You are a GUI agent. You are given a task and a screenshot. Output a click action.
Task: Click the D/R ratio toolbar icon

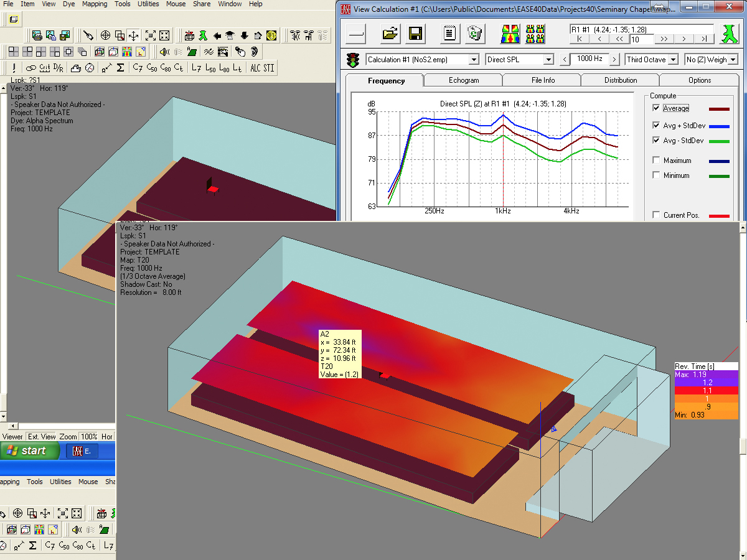[57, 67]
